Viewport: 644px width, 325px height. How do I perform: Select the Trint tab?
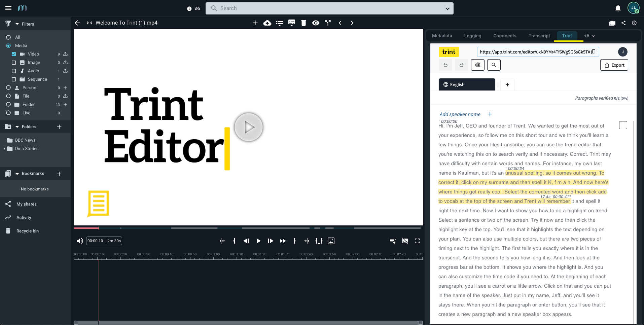567,36
